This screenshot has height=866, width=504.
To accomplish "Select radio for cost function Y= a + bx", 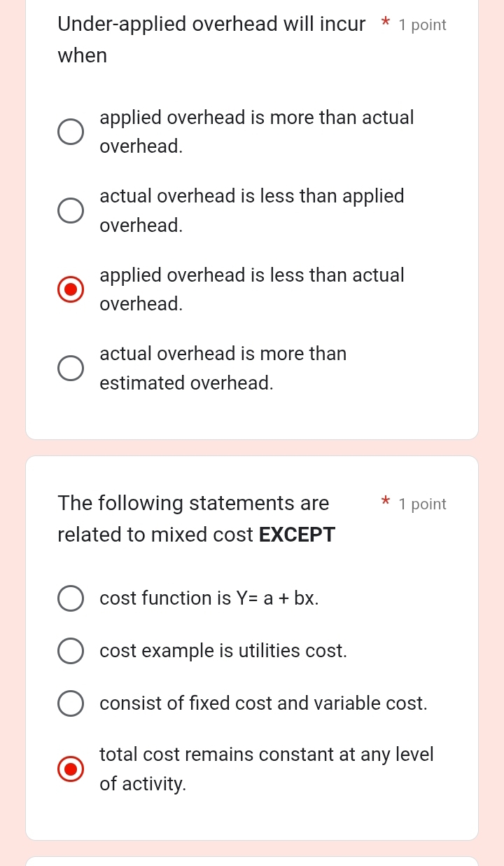I will pyautogui.click(x=70, y=598).
